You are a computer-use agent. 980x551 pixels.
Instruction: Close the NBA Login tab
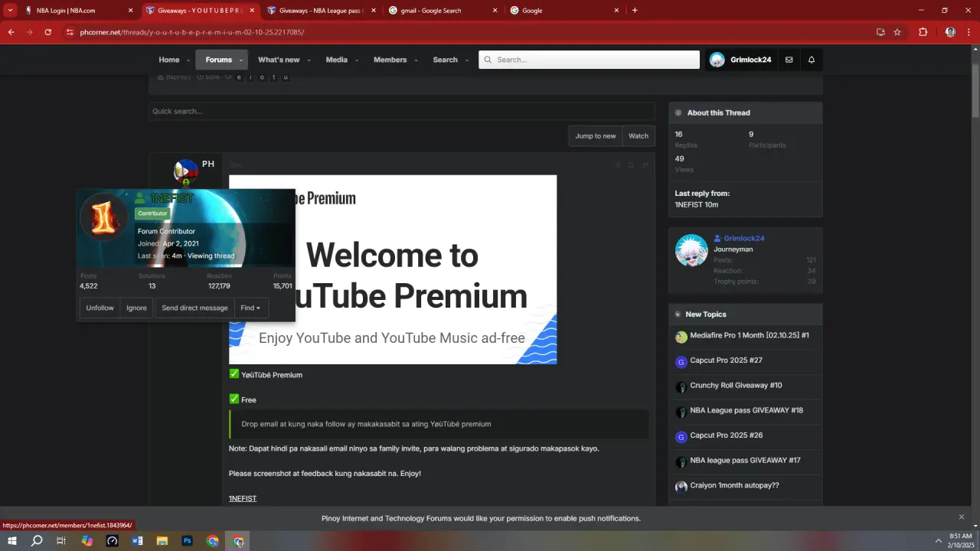click(131, 11)
